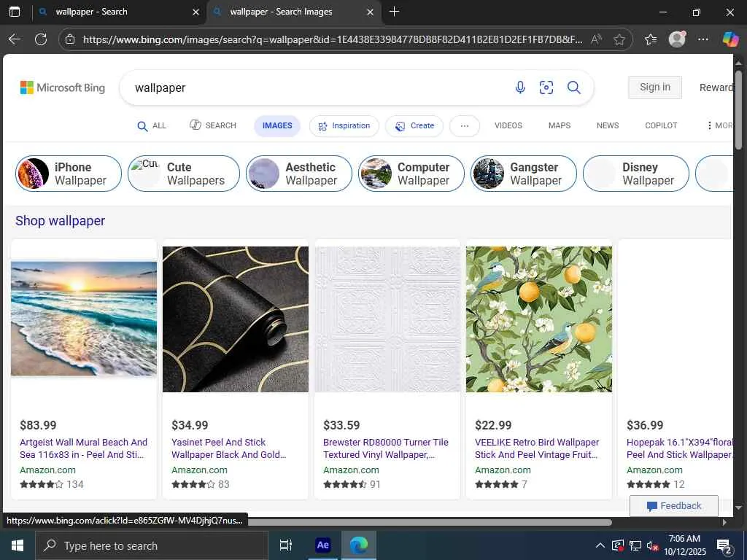Image resolution: width=747 pixels, height=560 pixels.
Task: Submit search with magnifier icon
Action: pyautogui.click(x=573, y=87)
